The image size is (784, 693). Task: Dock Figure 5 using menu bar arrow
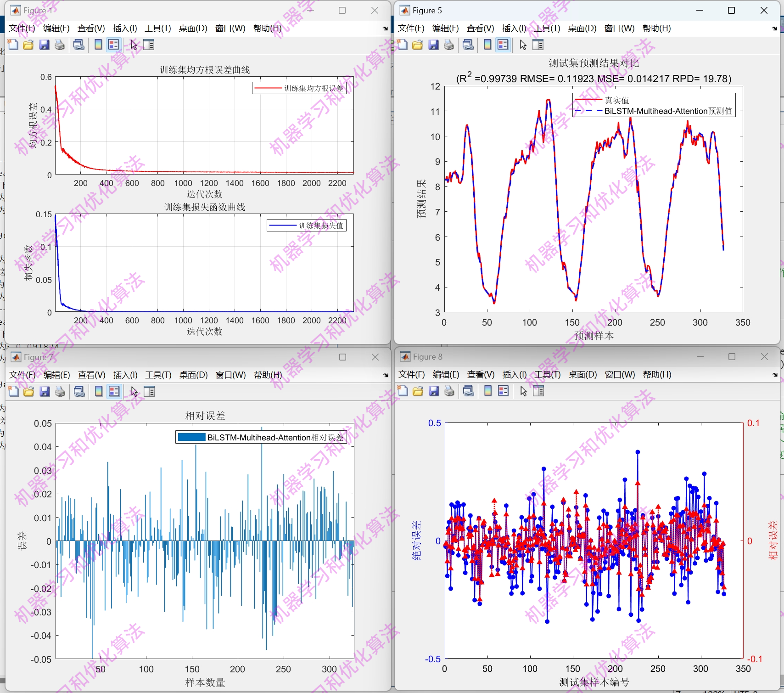tap(774, 28)
